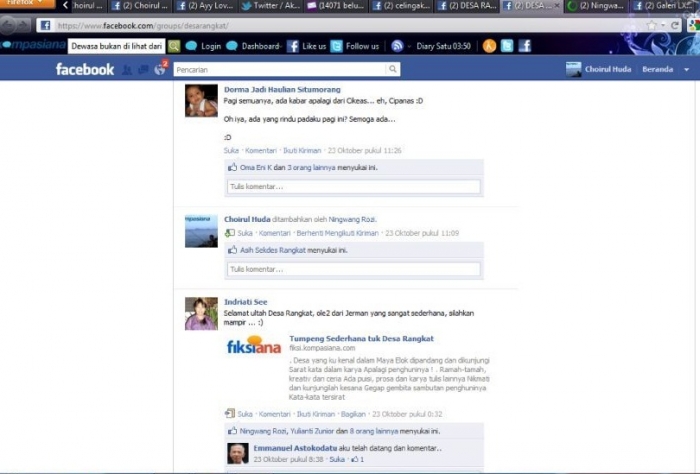Reload the page with refresh icon
700x474 pixels.
tap(675, 25)
